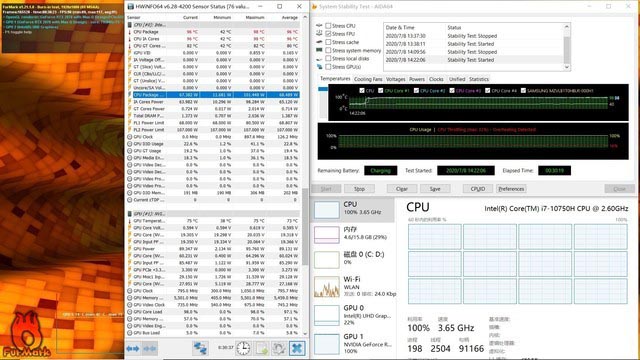The image size is (640, 360).
Task: Toggle the CPU Core #1 graph checkbox
Action: [x=380, y=91]
